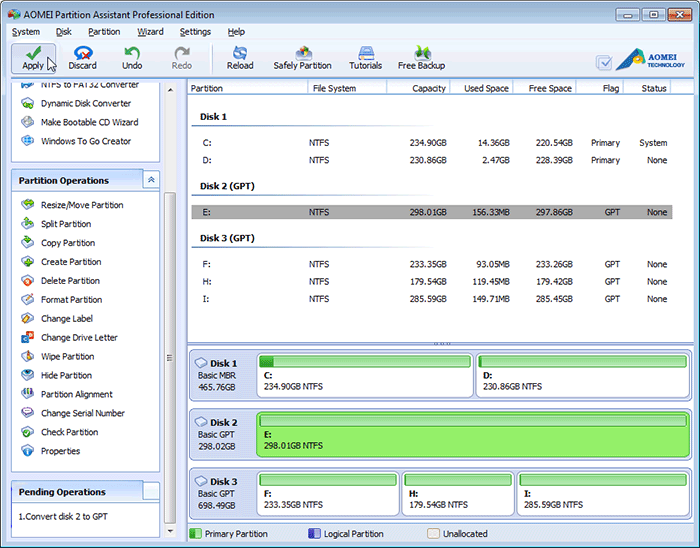
Task: Launch Free Backup from the toolbar
Action: point(421,57)
